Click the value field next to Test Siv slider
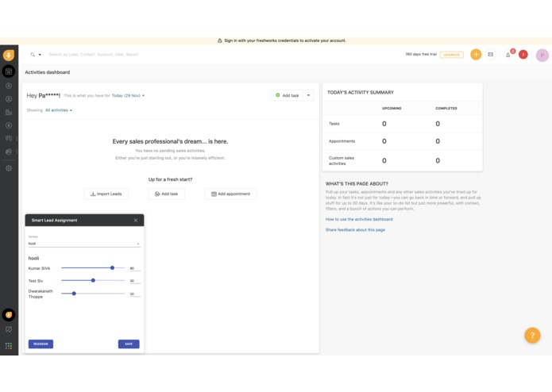Viewport: 552px width, 392px height. coord(135,281)
